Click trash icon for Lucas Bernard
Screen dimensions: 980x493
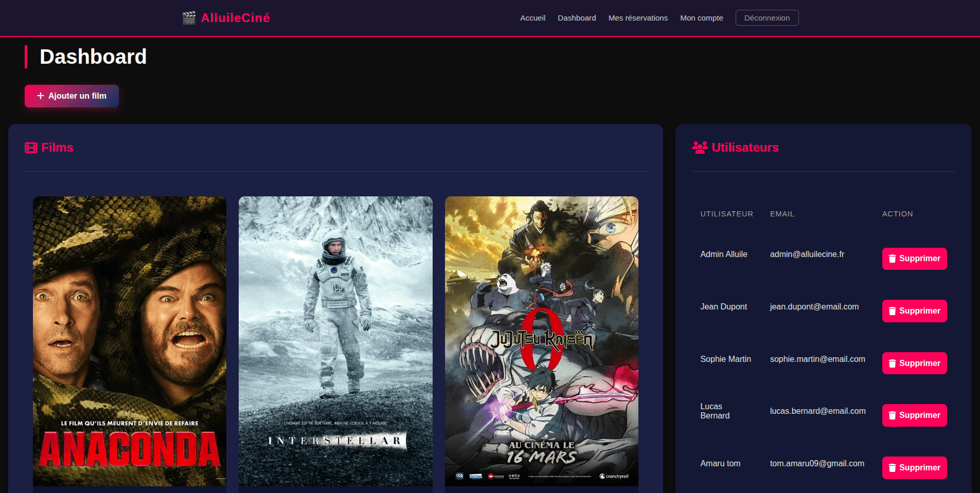click(x=893, y=415)
